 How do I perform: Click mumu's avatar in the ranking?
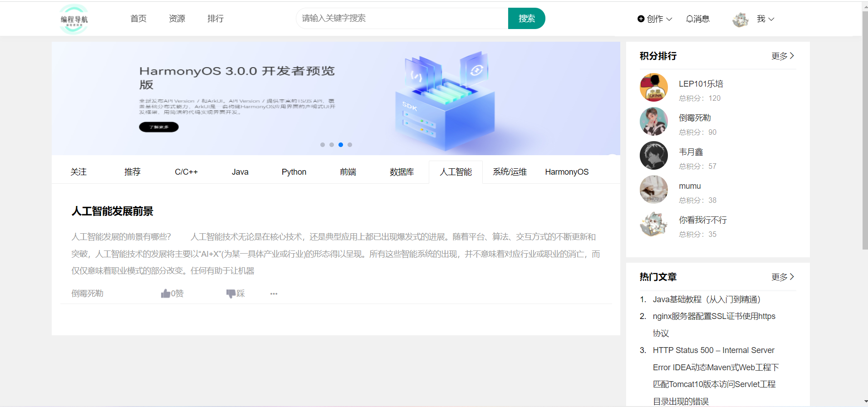(x=654, y=190)
